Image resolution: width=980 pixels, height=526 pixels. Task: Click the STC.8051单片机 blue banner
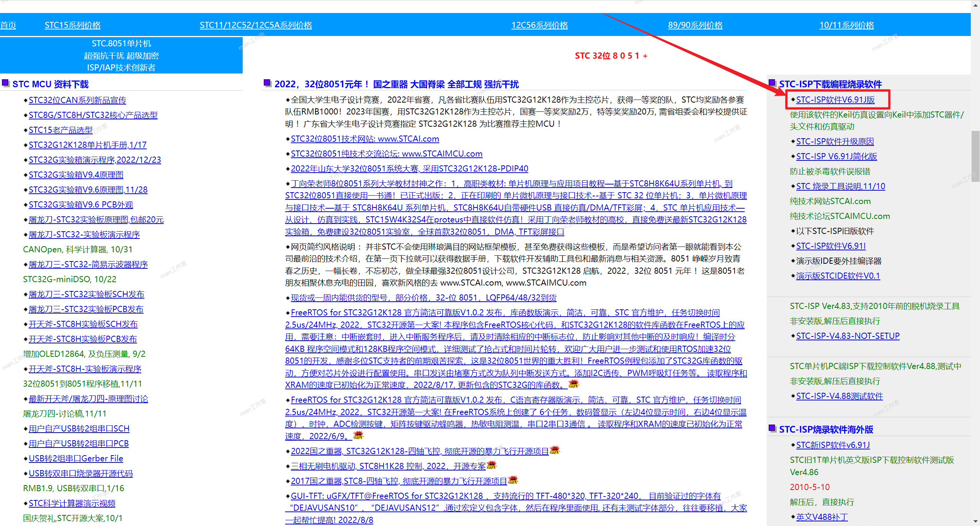121,56
